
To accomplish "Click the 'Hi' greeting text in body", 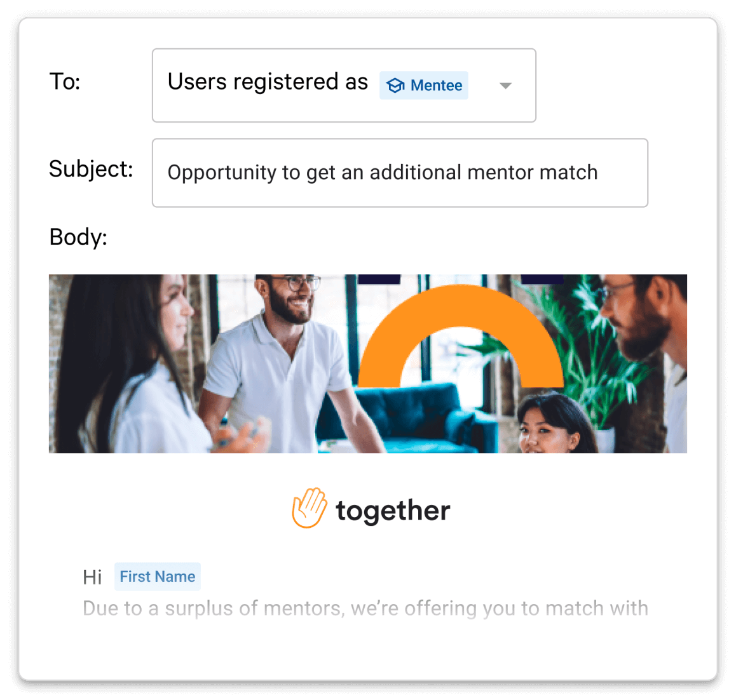I will coord(92,577).
